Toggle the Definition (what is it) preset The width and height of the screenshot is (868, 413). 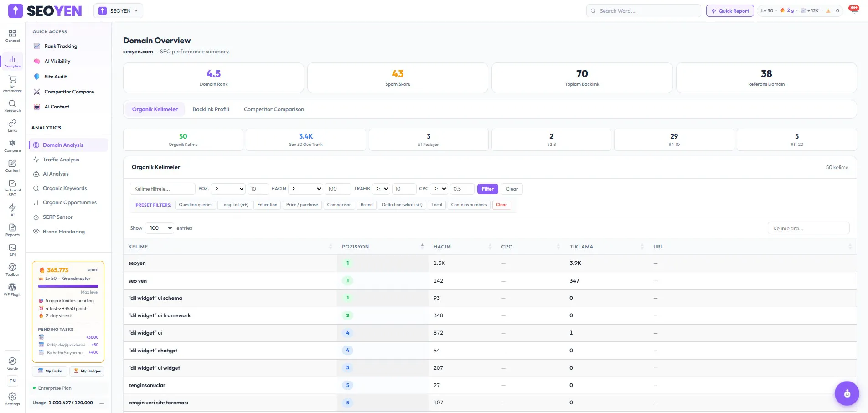click(402, 205)
